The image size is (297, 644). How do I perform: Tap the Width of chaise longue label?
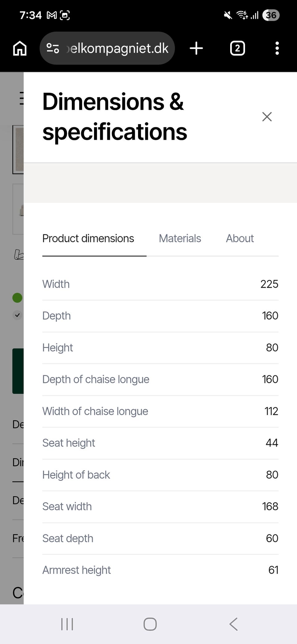point(95,411)
